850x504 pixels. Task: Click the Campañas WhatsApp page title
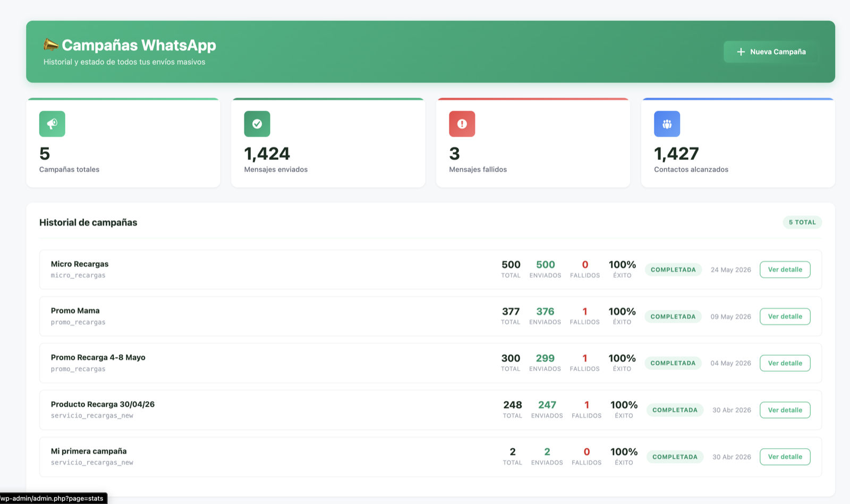[x=139, y=45]
